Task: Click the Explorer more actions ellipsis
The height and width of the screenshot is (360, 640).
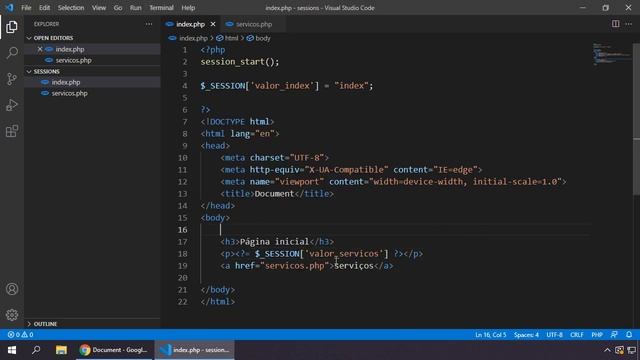Action: pyautogui.click(x=149, y=24)
